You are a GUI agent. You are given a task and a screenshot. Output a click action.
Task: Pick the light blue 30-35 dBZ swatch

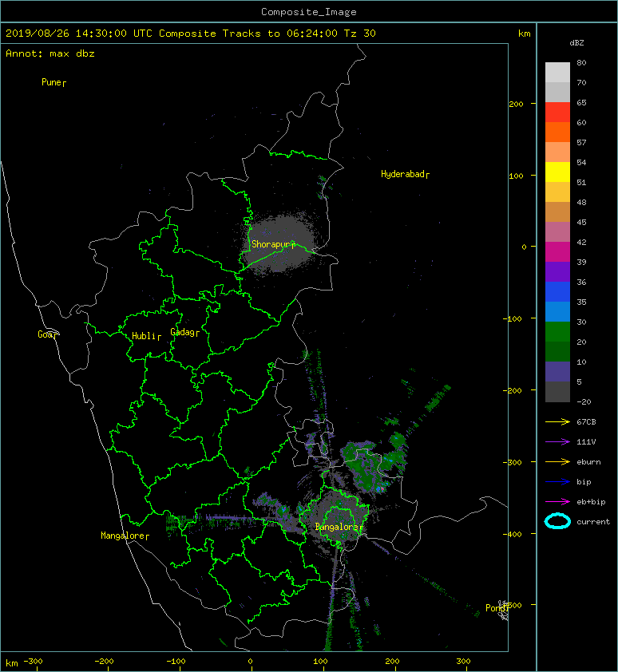pos(557,312)
